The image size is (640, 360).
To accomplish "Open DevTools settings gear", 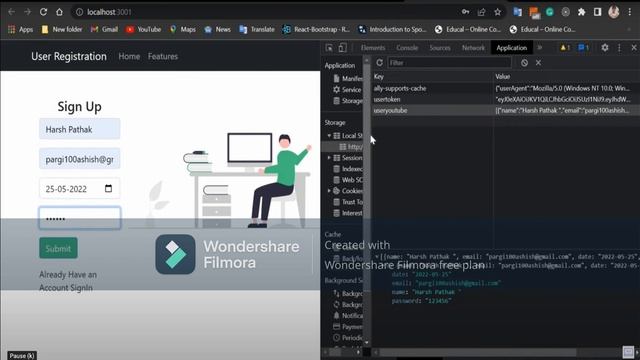I will pos(605,48).
